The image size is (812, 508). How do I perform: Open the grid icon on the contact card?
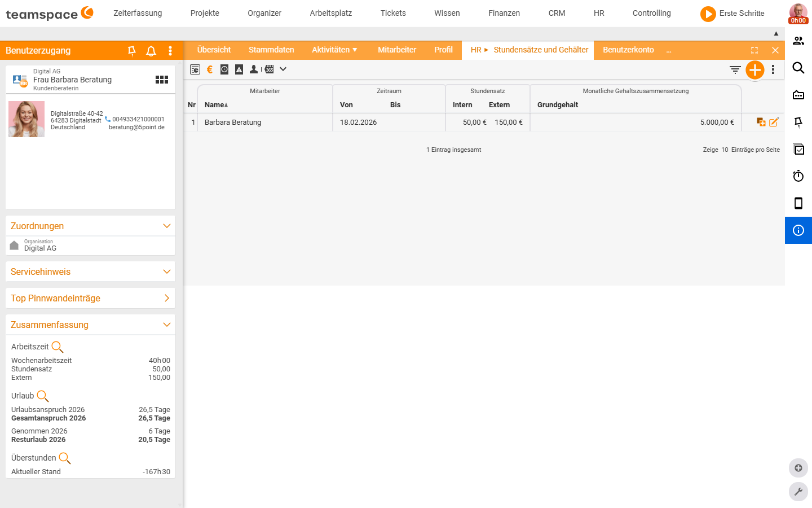tap(162, 80)
